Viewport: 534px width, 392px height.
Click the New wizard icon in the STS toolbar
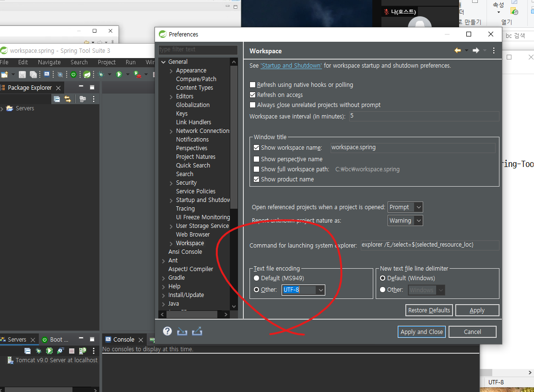pos(4,74)
